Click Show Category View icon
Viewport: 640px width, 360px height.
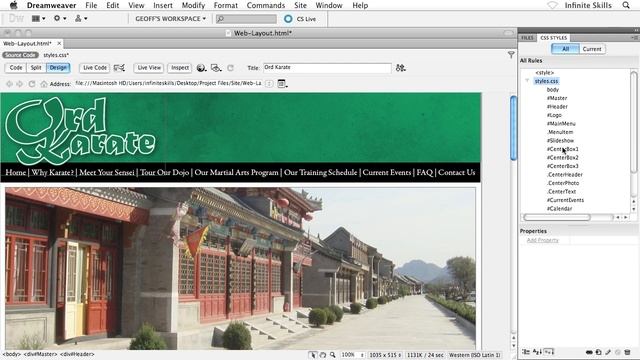coord(526,352)
